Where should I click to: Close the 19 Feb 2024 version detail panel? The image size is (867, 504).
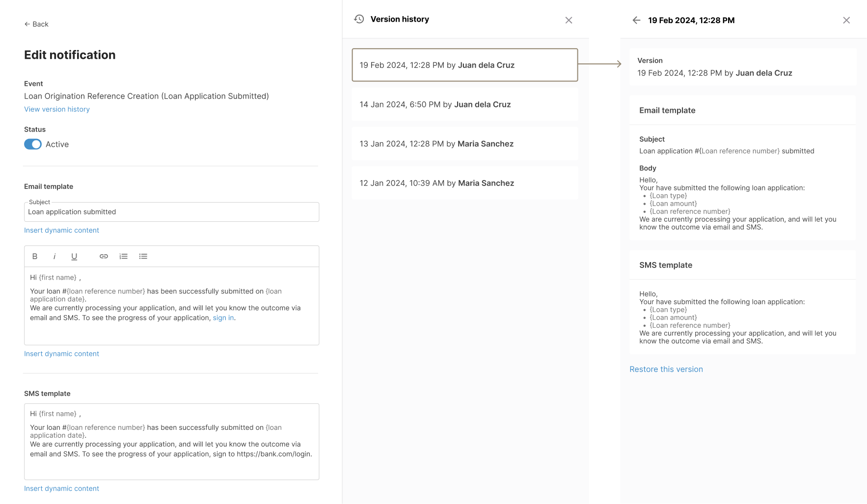point(846,20)
